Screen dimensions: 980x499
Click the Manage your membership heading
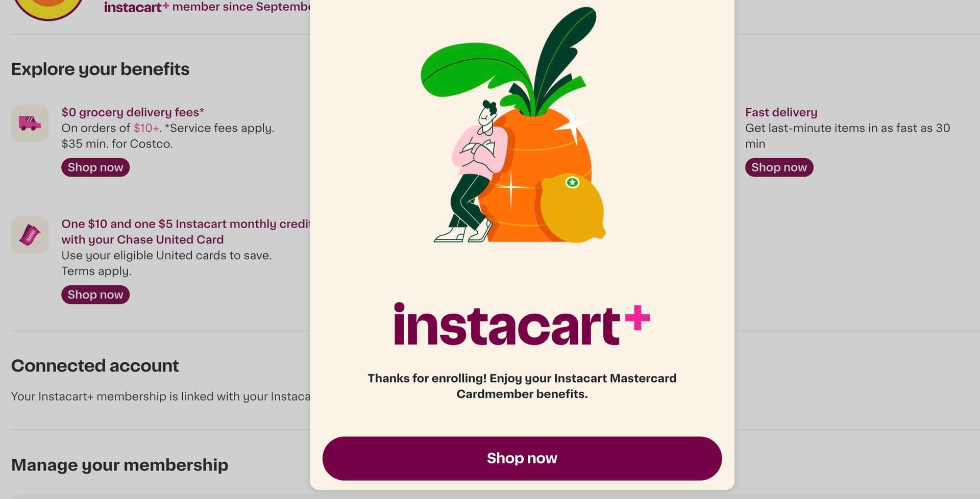click(119, 465)
